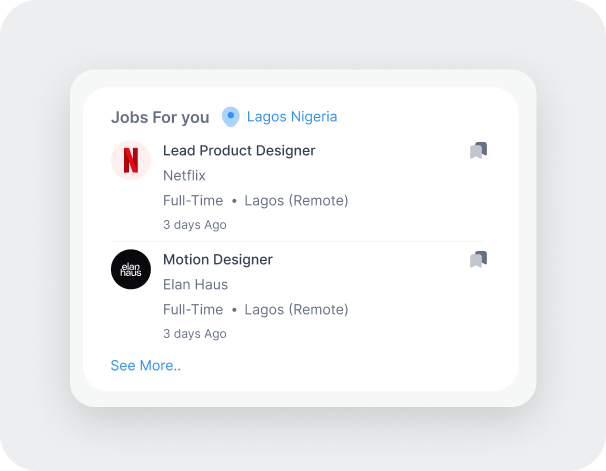The width and height of the screenshot is (606, 471).
Task: Click the Jobs For you heading
Action: click(160, 117)
